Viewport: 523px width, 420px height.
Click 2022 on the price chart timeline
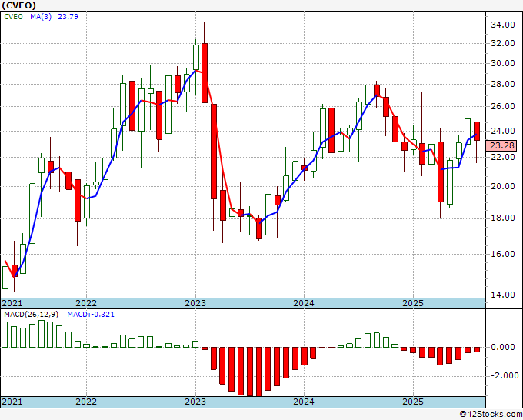[x=86, y=303]
